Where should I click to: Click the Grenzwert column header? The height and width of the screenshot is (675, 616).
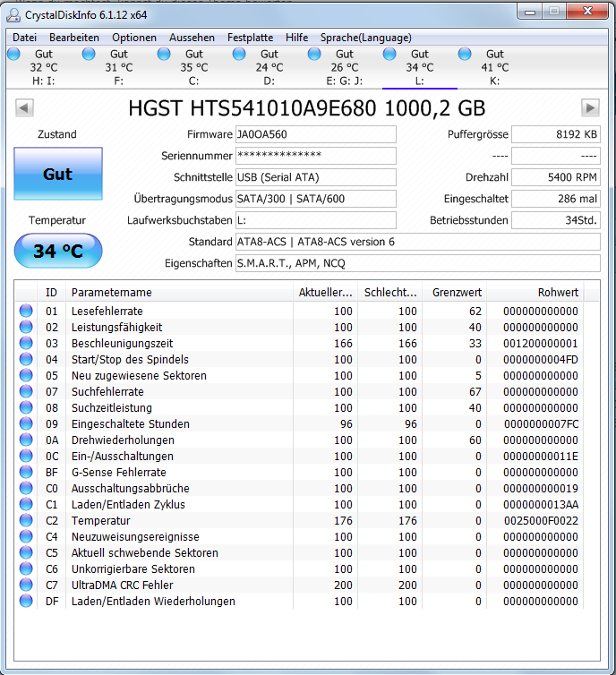pos(455,293)
